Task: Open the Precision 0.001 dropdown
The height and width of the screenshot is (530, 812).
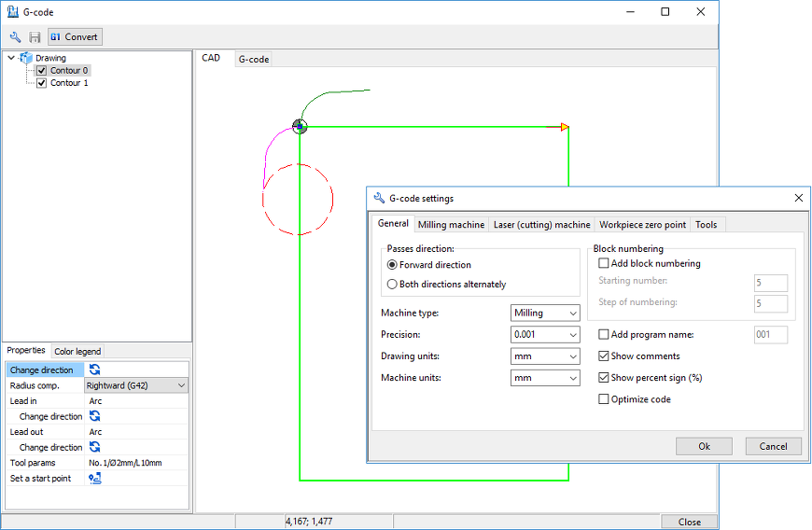Action: pos(545,335)
